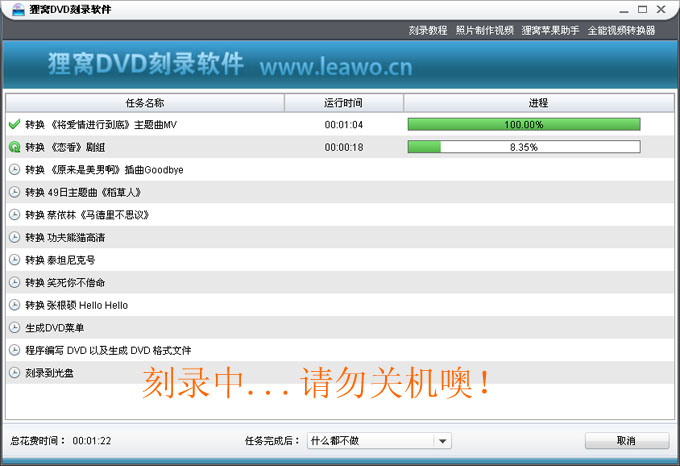Minimize the 狸窝DVD刻录软件 window
680x466 pixels.
[x=624, y=10]
